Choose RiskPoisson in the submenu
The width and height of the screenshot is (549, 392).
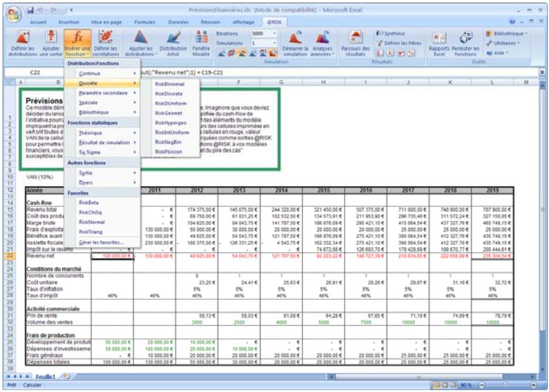click(168, 151)
